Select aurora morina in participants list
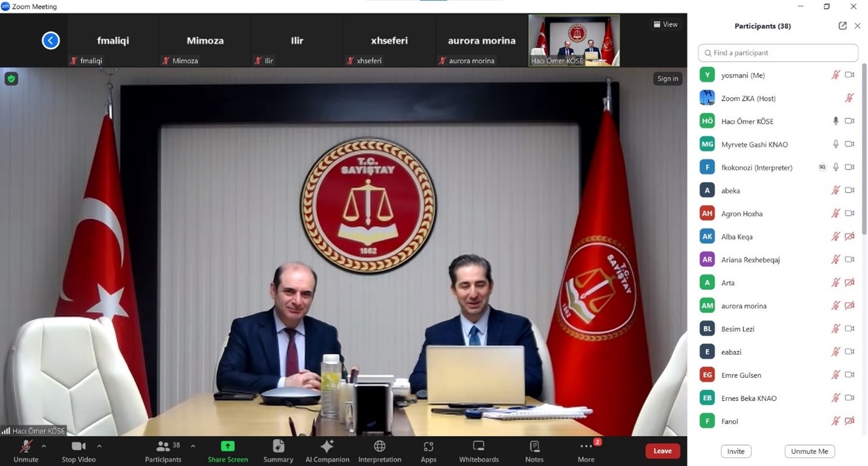Screen dimensions: 868x466 pos(778,306)
